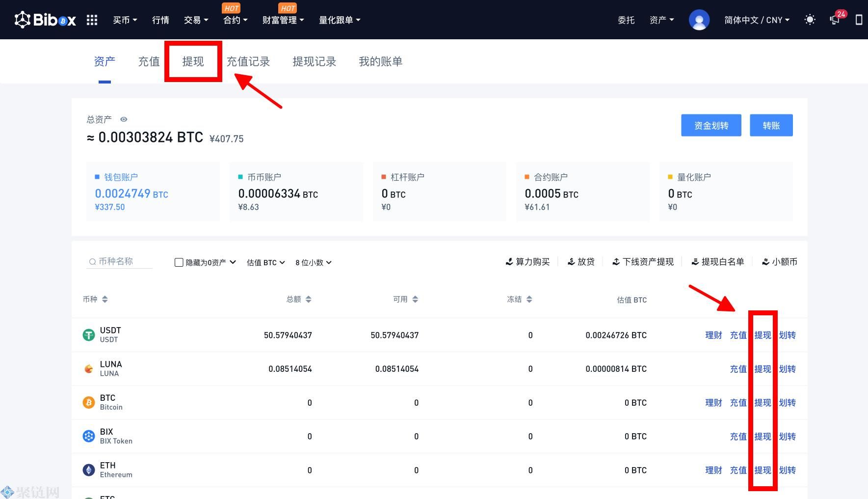Image resolution: width=868 pixels, height=499 pixels.
Task: Switch to 充值 tab
Action: click(x=149, y=61)
